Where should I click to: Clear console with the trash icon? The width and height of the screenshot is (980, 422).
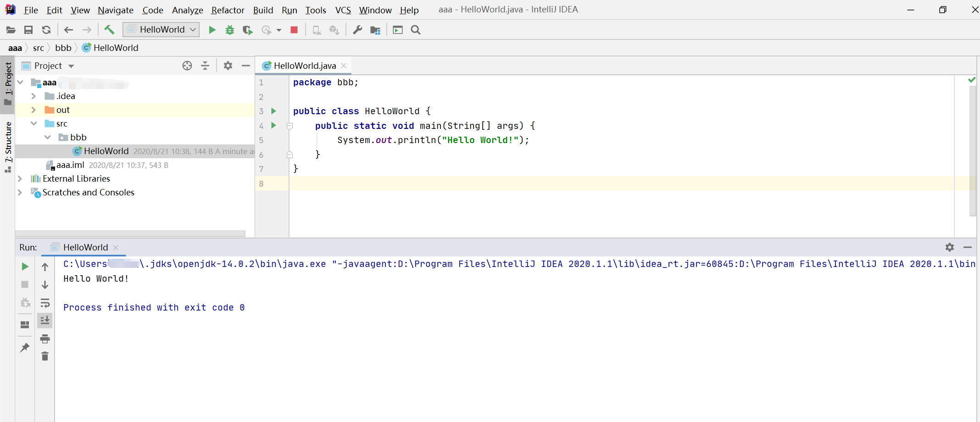tap(45, 356)
